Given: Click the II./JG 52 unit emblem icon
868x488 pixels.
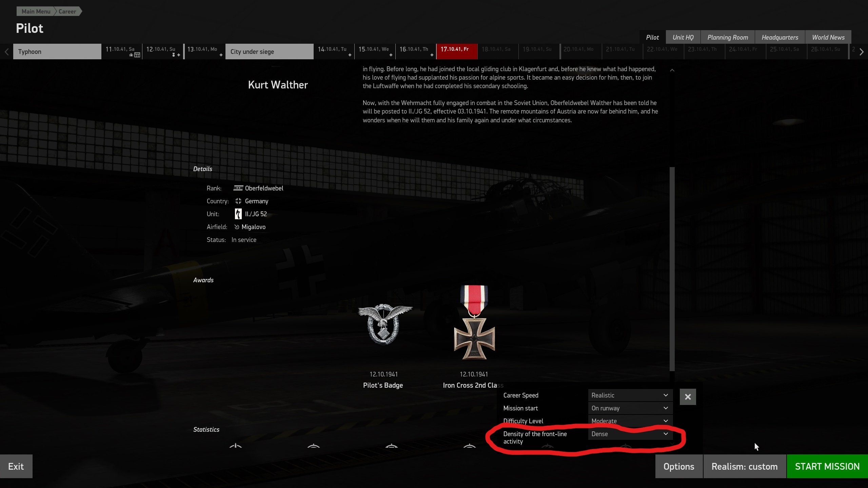Looking at the screenshot, I should pos(238,214).
